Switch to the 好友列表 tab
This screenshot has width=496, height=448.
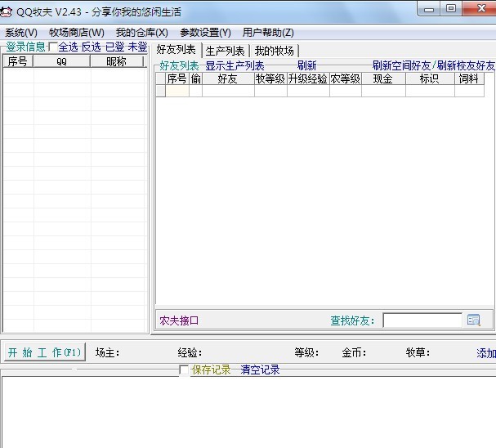(177, 50)
